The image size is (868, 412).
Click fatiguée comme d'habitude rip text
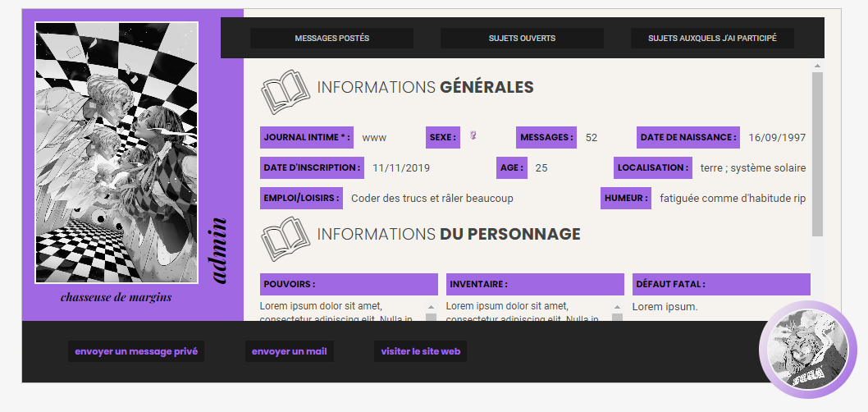coord(733,199)
